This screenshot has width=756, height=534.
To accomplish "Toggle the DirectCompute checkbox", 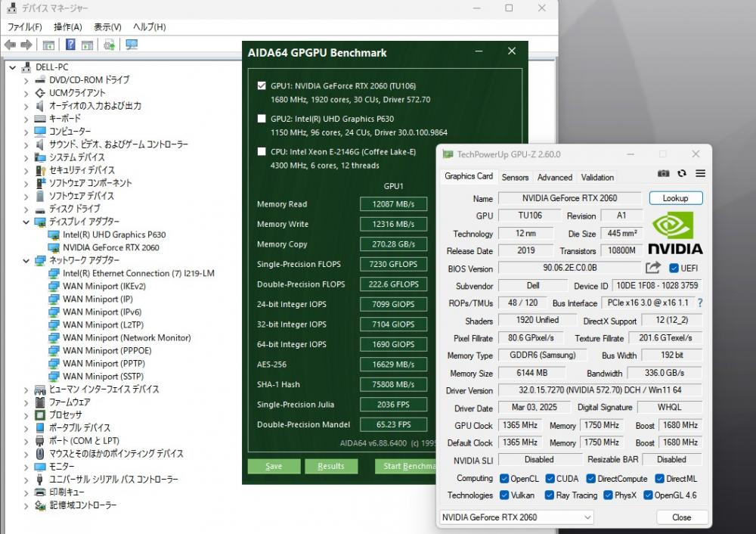I will coord(590,479).
